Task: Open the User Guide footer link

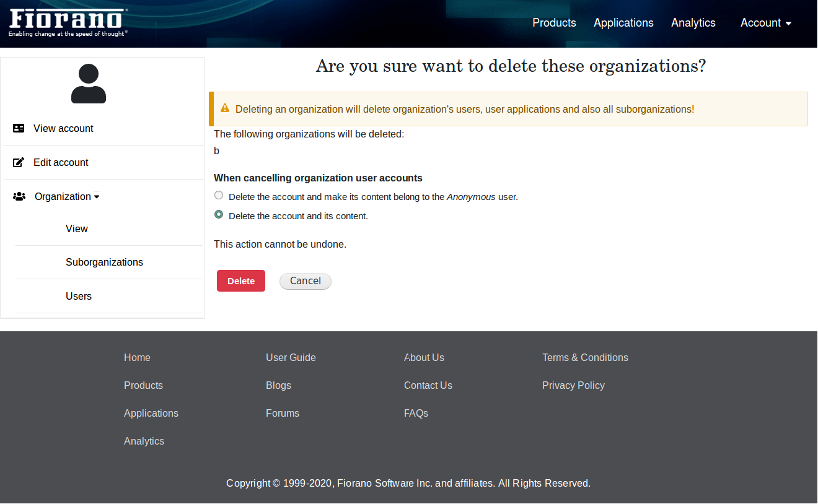Action: (291, 358)
